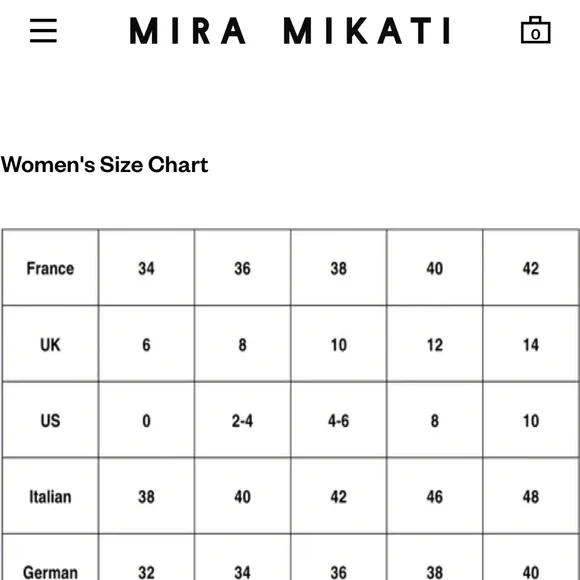Select UK size 6 cell
Screen dimensions: 580x580
146,344
